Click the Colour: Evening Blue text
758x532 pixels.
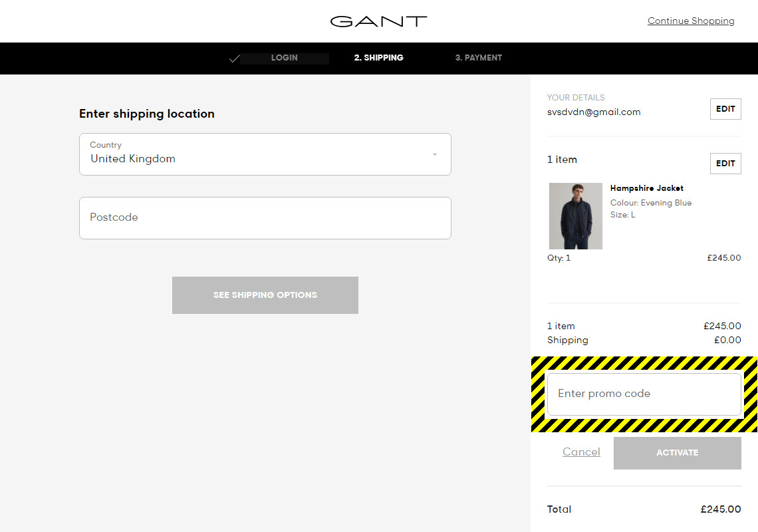click(650, 203)
